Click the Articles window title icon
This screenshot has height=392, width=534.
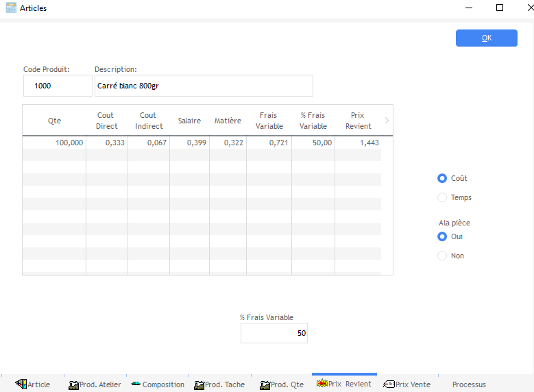click(x=11, y=8)
